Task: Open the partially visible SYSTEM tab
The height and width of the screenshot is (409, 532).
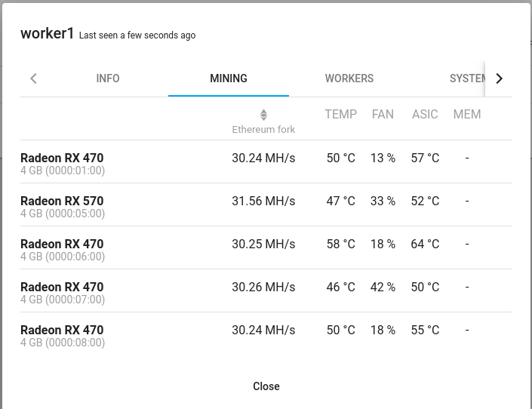Action: click(x=467, y=78)
